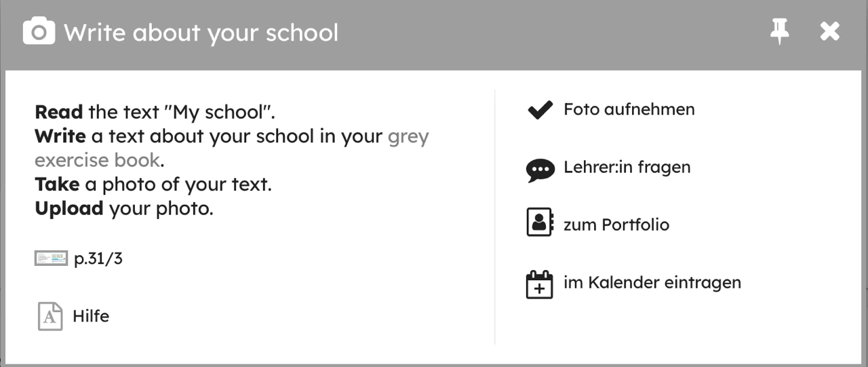Click the camera icon in the header

(x=39, y=32)
